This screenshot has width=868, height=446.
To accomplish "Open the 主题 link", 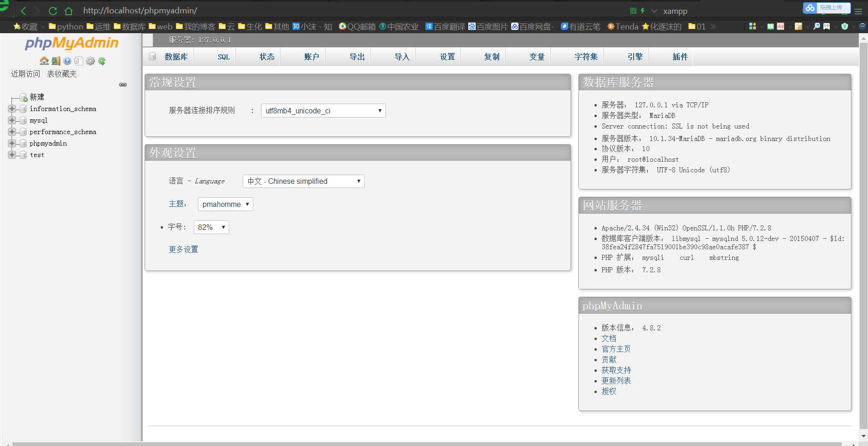I will [176, 204].
